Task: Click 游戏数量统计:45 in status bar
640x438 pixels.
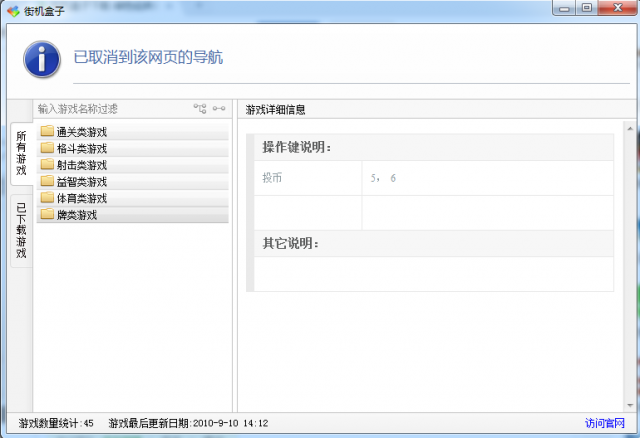Action: pos(56,423)
